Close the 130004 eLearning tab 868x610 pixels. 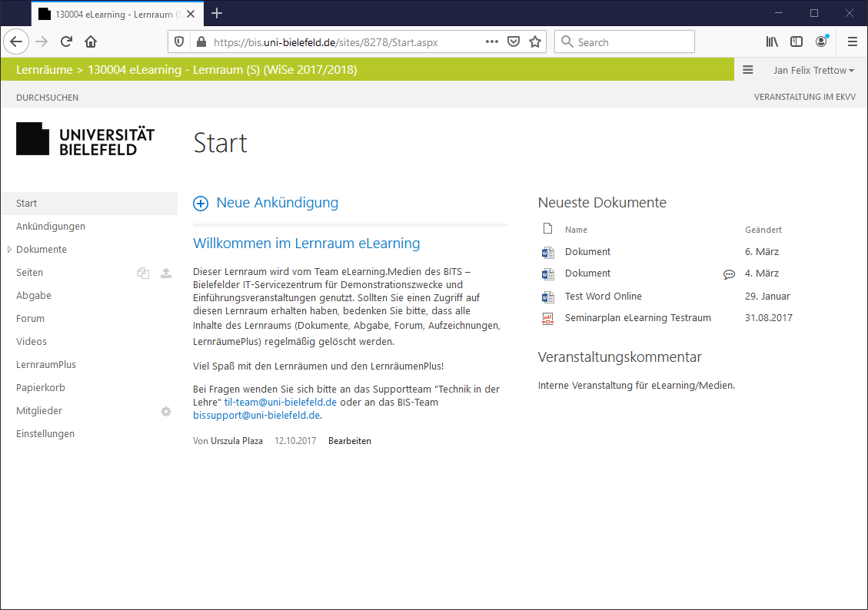click(x=191, y=14)
